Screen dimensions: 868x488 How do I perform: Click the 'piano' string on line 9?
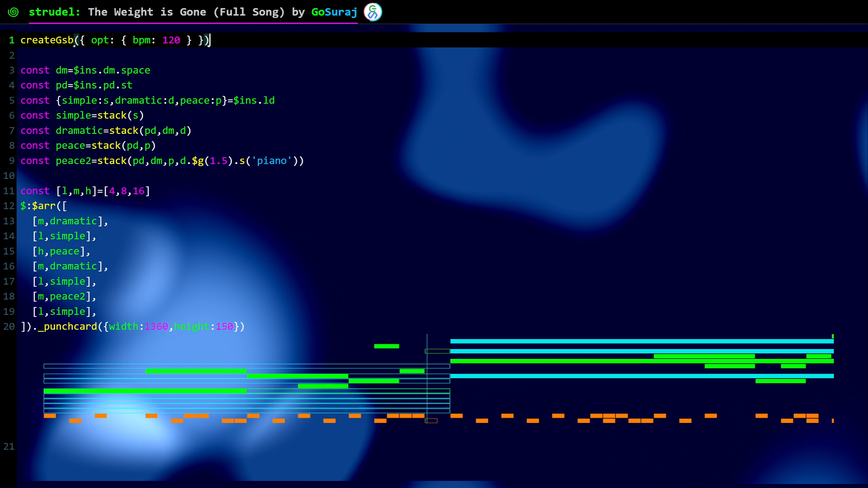coord(272,161)
